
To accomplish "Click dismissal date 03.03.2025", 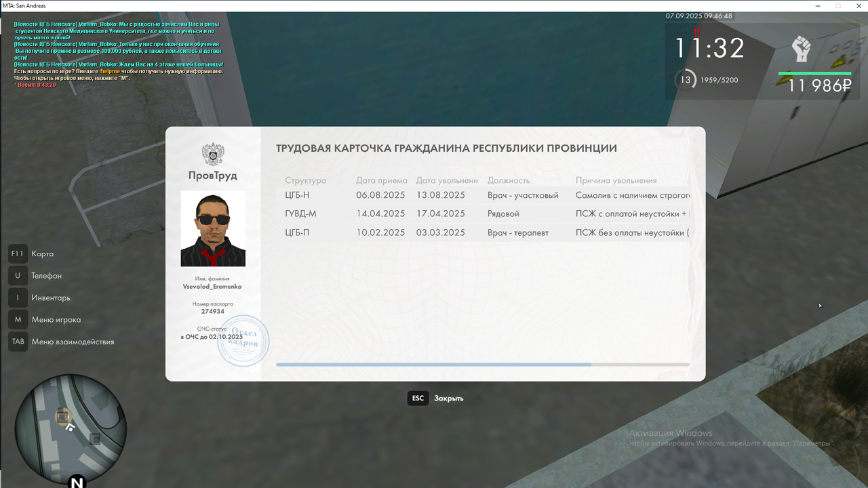I will click(x=441, y=232).
